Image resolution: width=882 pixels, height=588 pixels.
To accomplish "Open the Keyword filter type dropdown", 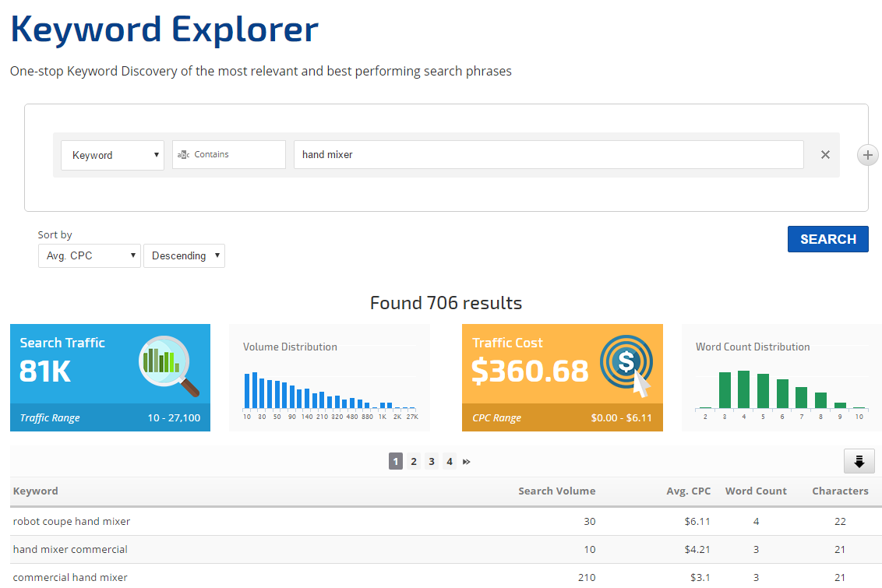I will point(112,155).
